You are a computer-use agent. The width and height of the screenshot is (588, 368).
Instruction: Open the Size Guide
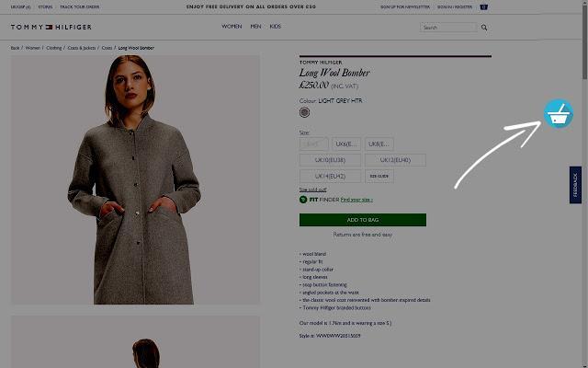tap(379, 176)
